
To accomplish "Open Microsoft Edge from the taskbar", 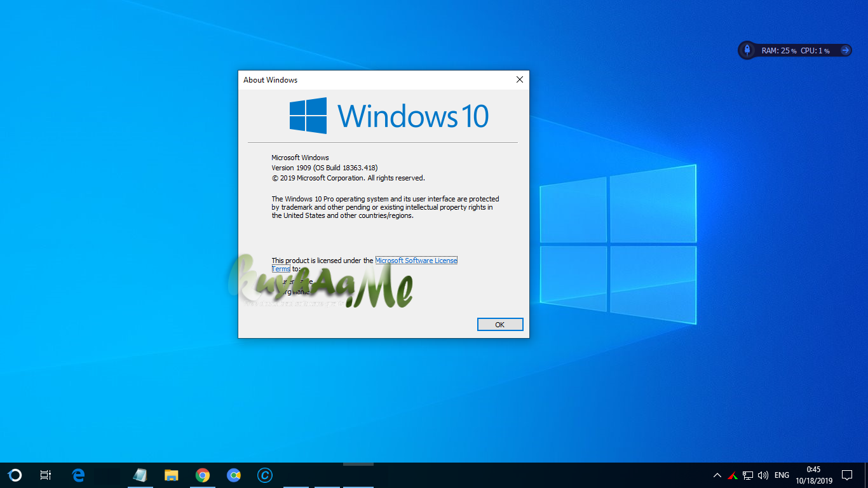I will [x=78, y=475].
